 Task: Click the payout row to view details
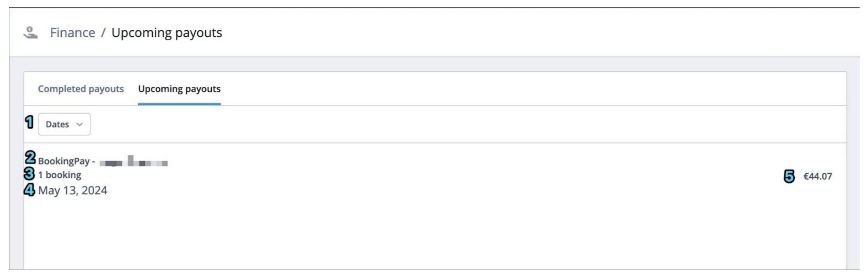click(419, 175)
